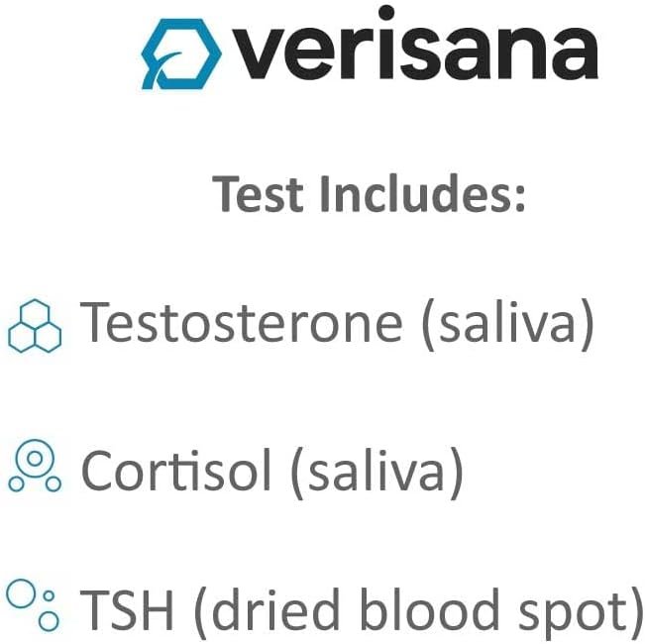Viewport: 645px width, 644px height.
Task: Click the dot of the 'i' in verisana
Action: pos(386,14)
